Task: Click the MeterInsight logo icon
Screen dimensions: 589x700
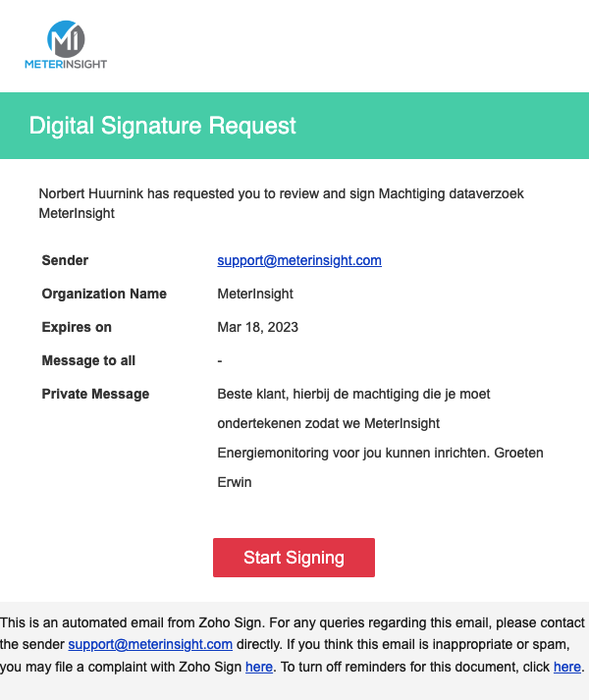Action: (66, 37)
